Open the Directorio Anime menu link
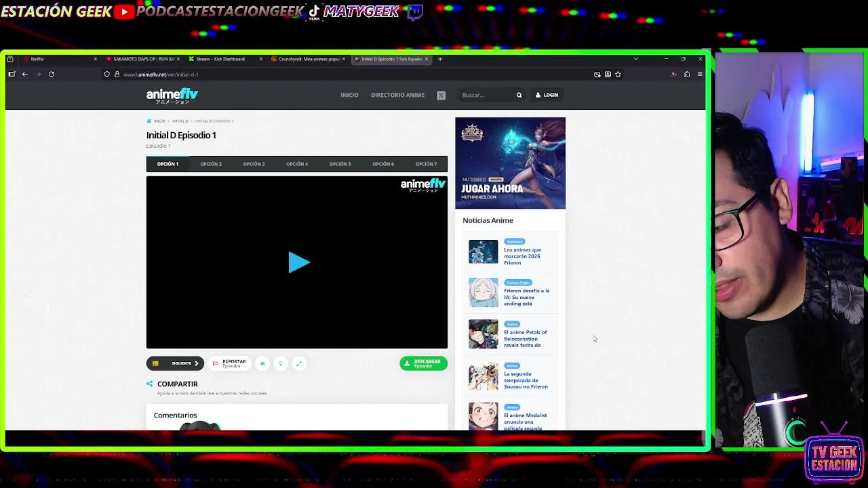The height and width of the screenshot is (488, 868). point(397,95)
